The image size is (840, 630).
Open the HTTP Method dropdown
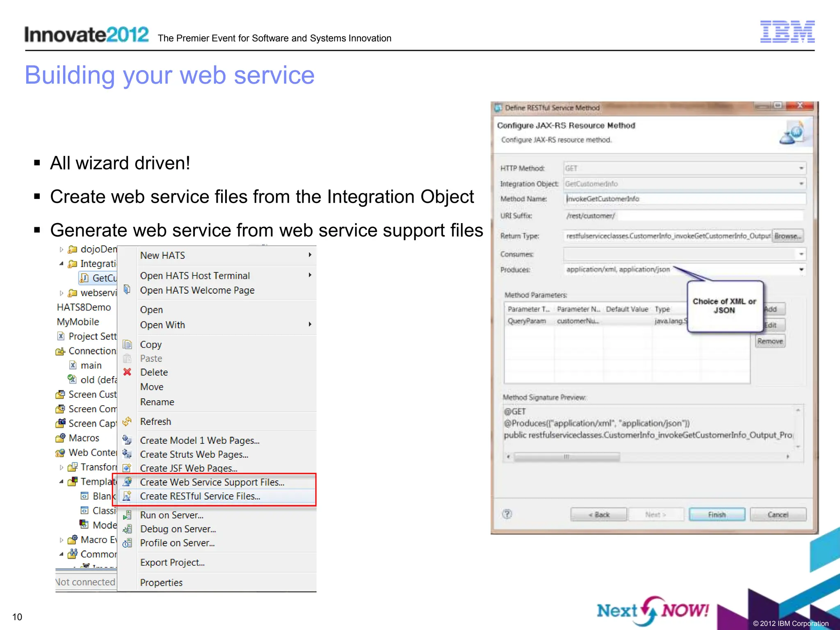801,168
